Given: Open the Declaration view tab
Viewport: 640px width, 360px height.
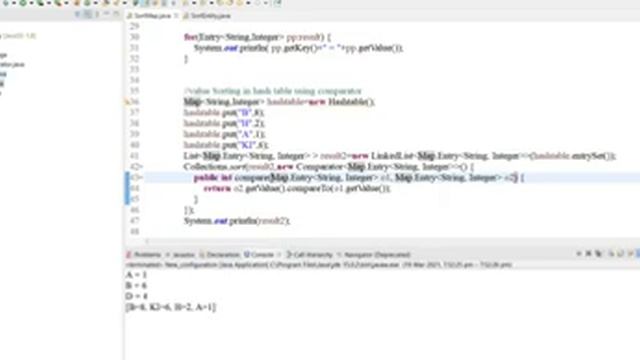Looking at the screenshot, I should (220, 255).
